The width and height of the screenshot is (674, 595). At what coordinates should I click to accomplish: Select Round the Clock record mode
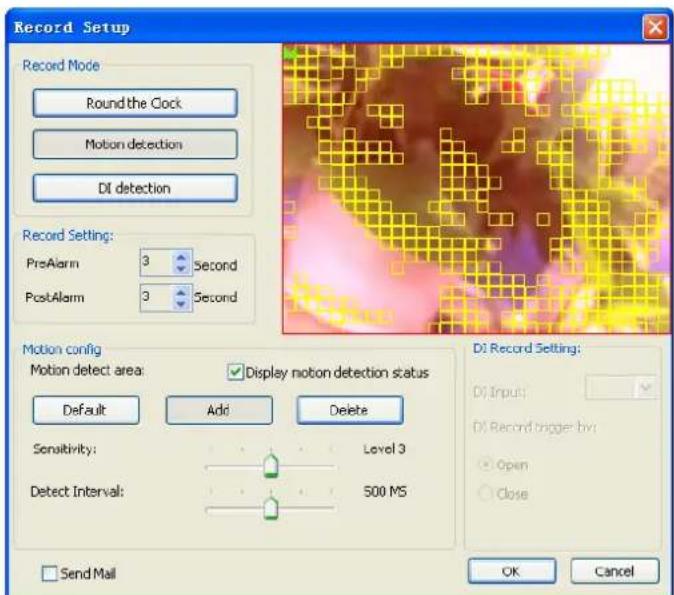click(135, 103)
